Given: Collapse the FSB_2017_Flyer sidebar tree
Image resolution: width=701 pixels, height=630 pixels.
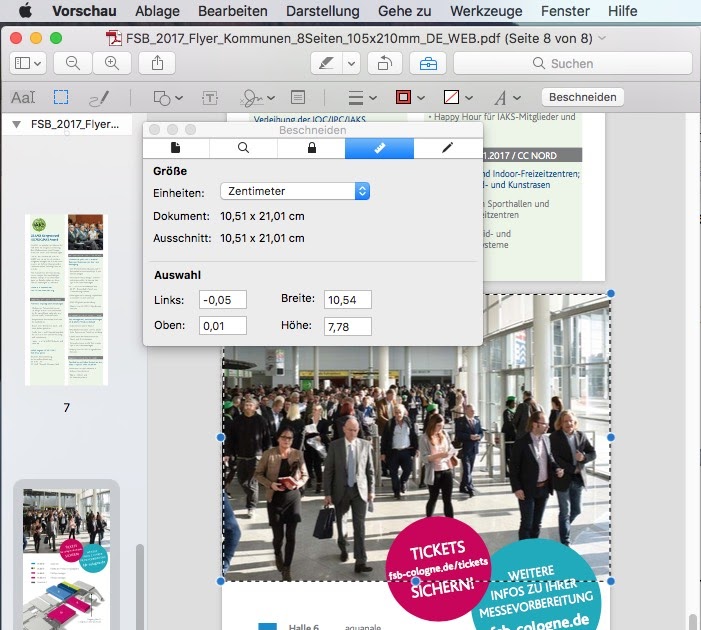Looking at the screenshot, I should point(17,124).
